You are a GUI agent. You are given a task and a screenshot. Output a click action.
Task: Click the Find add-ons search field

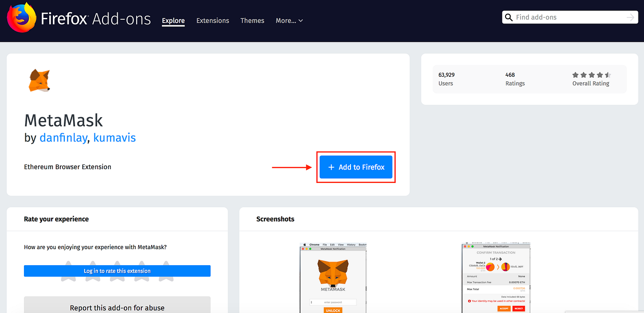[x=569, y=17]
